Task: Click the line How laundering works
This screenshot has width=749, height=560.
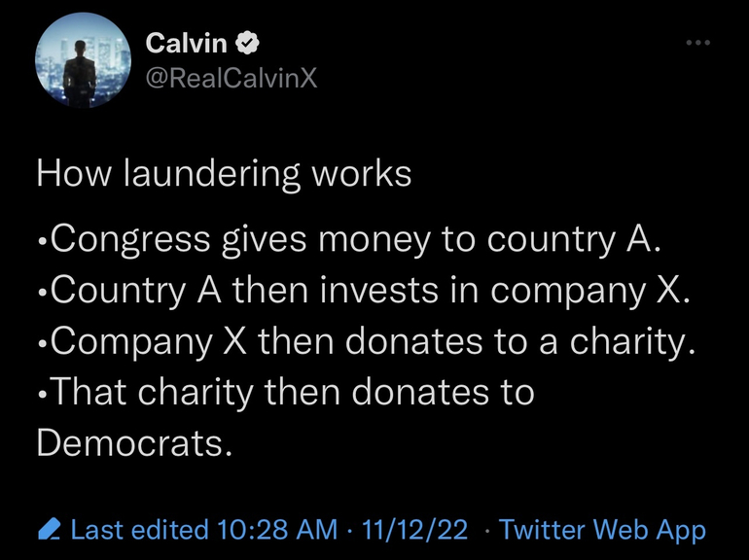Action: pos(224,175)
